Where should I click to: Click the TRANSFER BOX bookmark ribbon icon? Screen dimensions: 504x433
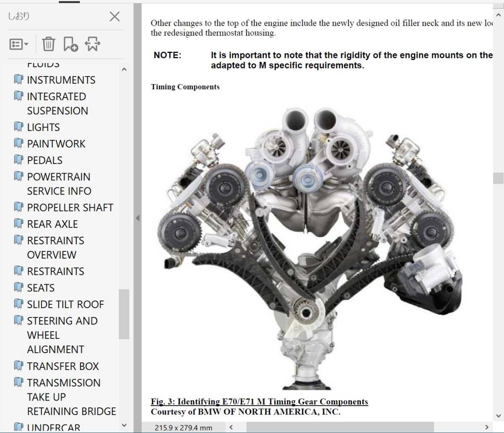coord(18,366)
